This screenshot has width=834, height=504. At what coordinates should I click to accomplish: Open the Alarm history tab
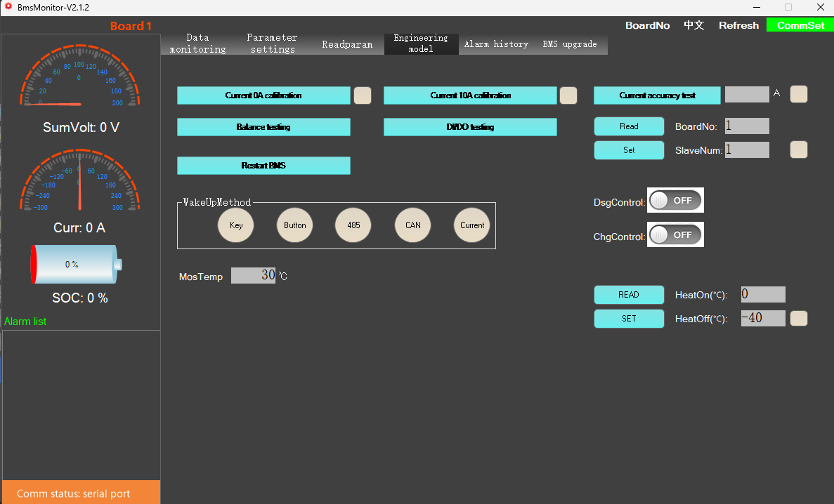(x=496, y=44)
